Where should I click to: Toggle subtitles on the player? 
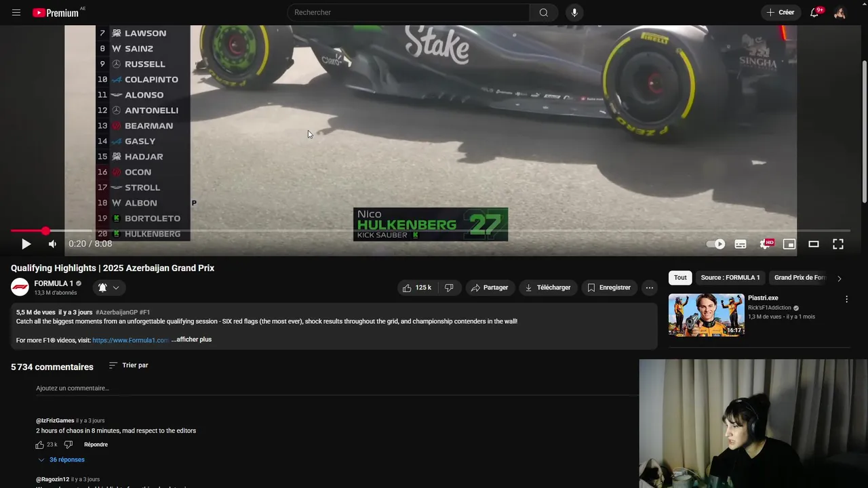tap(741, 244)
